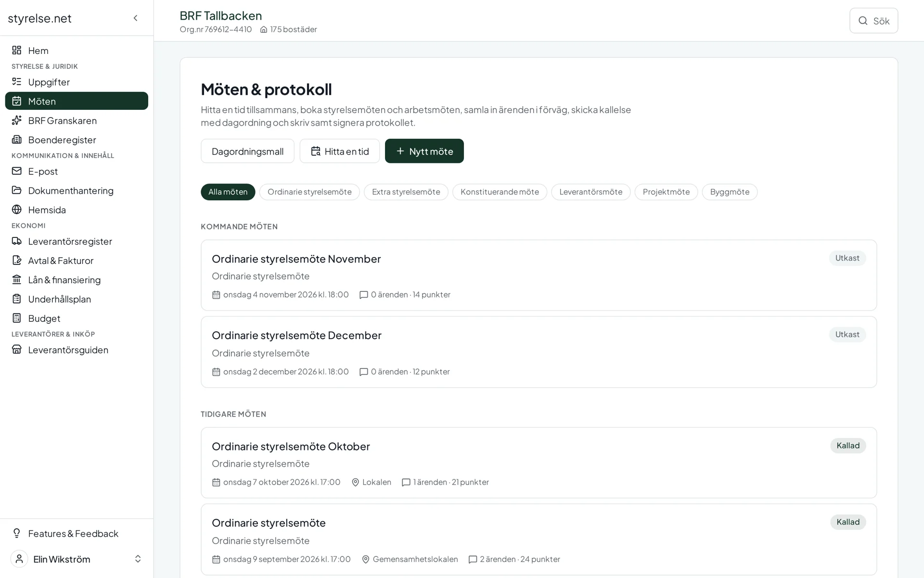The image size is (924, 578).
Task: Click location pin icon next to Gemensamhetslokalen
Action: click(x=366, y=559)
